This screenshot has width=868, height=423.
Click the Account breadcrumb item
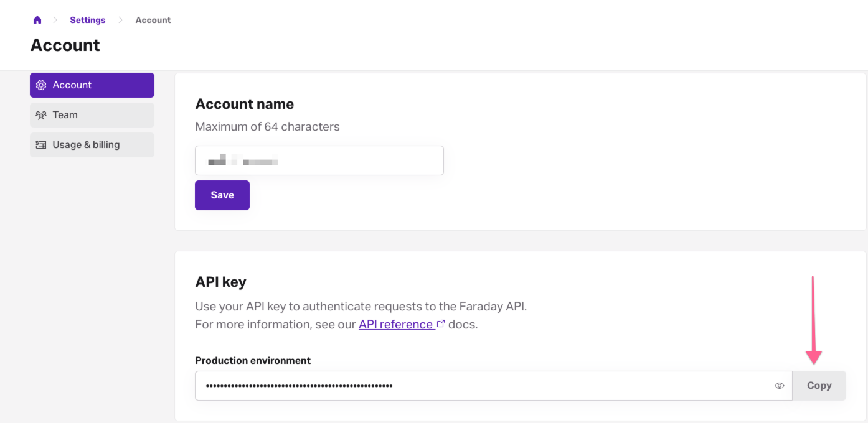pos(153,20)
